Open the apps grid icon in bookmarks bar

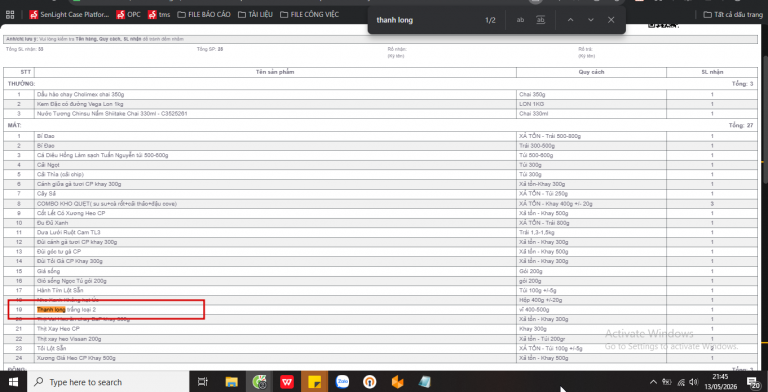click(10, 14)
